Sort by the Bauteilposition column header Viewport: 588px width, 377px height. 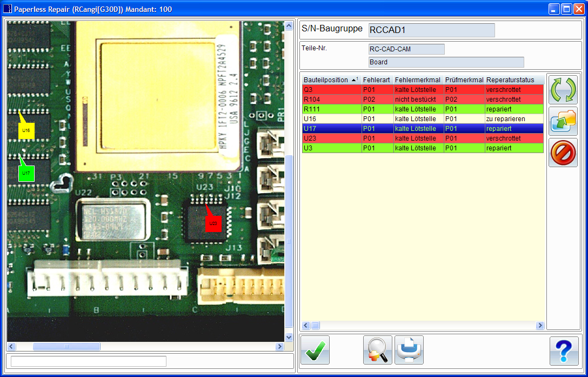click(326, 80)
